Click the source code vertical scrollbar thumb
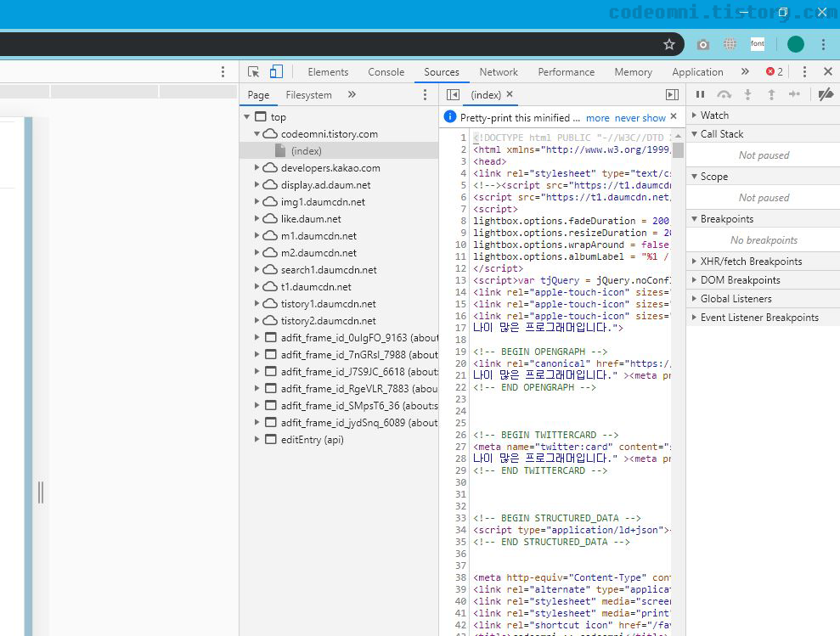The width and height of the screenshot is (840, 636). [679, 149]
